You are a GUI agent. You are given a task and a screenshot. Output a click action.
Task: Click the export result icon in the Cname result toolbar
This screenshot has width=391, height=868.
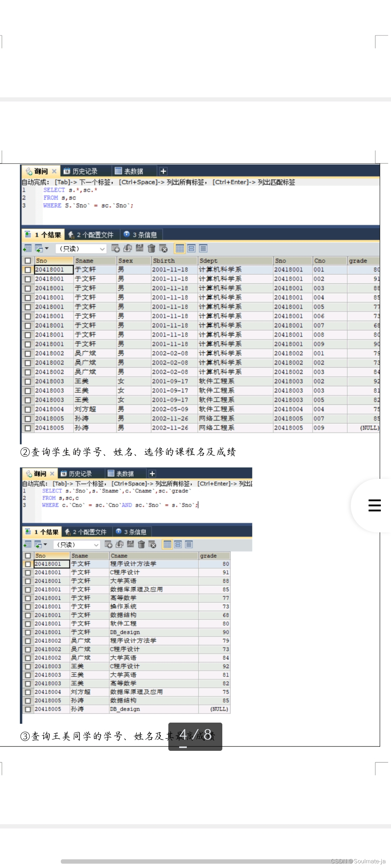pyautogui.click(x=28, y=544)
